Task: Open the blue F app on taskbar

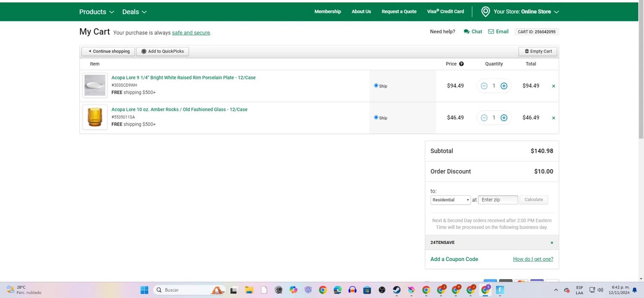Action: (500, 290)
